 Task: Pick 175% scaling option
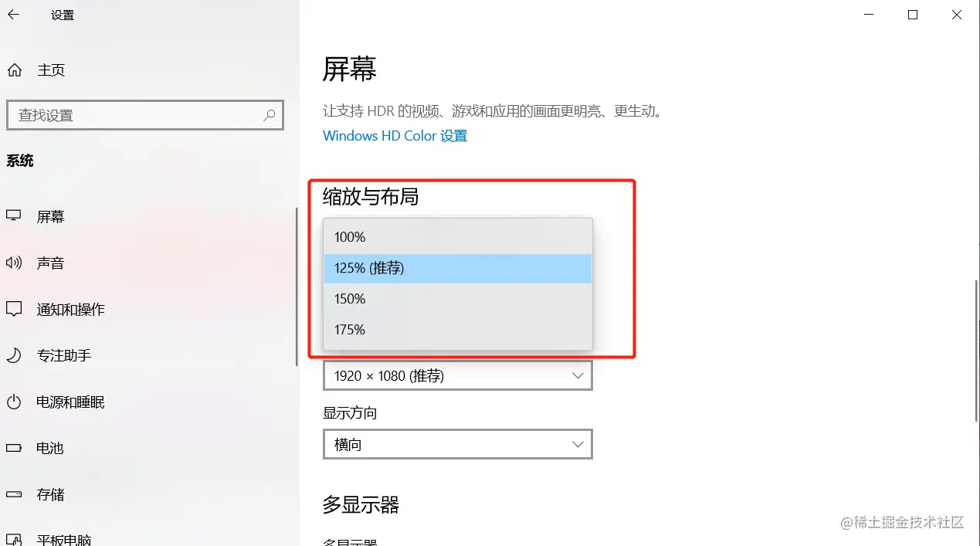click(x=458, y=330)
